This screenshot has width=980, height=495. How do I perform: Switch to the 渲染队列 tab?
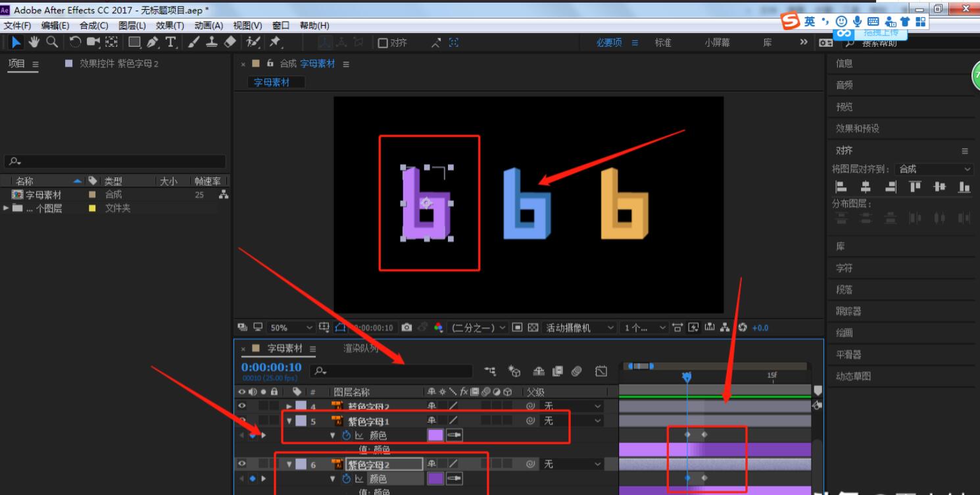(x=361, y=348)
